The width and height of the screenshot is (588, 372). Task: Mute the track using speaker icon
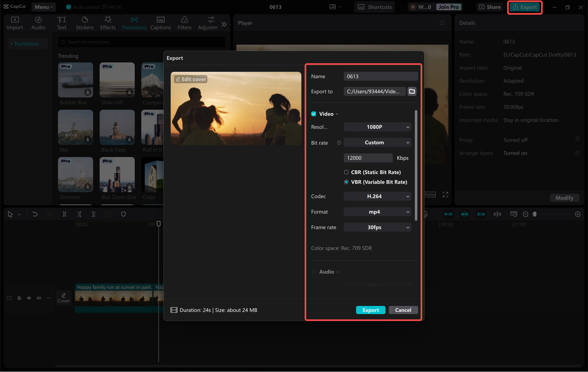click(x=39, y=298)
